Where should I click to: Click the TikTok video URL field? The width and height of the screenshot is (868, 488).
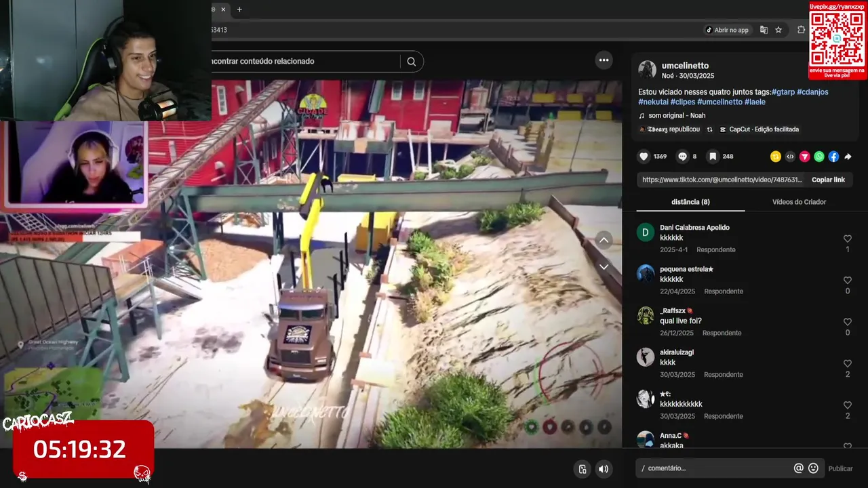722,180
